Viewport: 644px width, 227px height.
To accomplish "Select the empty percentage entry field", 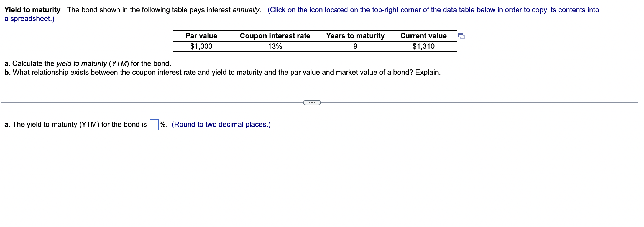I will point(153,124).
